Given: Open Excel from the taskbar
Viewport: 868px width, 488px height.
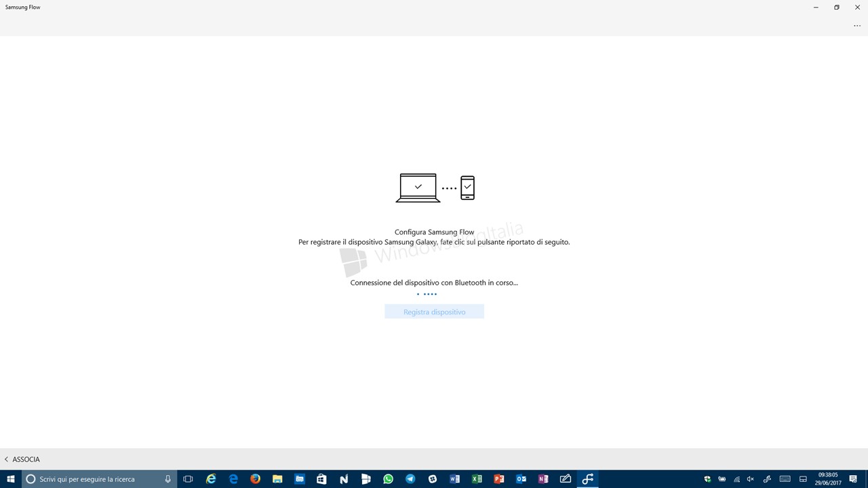Looking at the screenshot, I should click(x=477, y=479).
